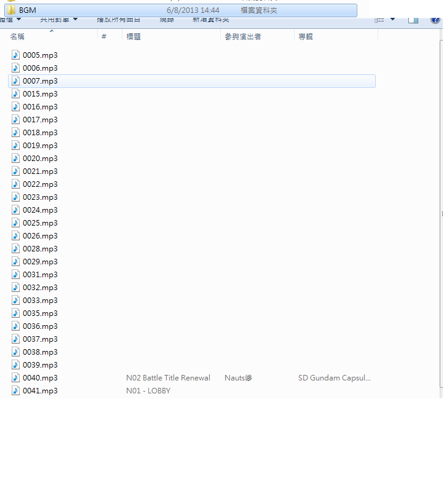Select the file name 0015.mp3

[x=40, y=94]
